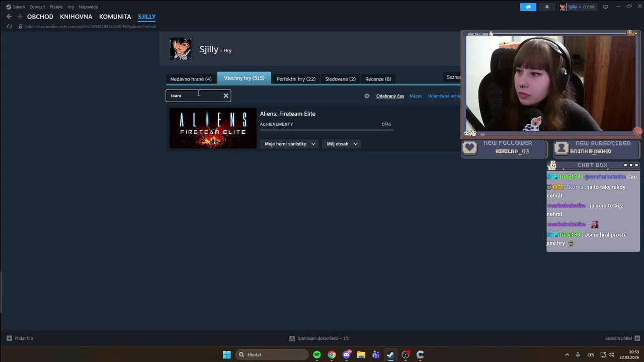The width and height of the screenshot is (644, 362).
Task: Click Stahování dokončeno status text
Action: tap(324, 338)
